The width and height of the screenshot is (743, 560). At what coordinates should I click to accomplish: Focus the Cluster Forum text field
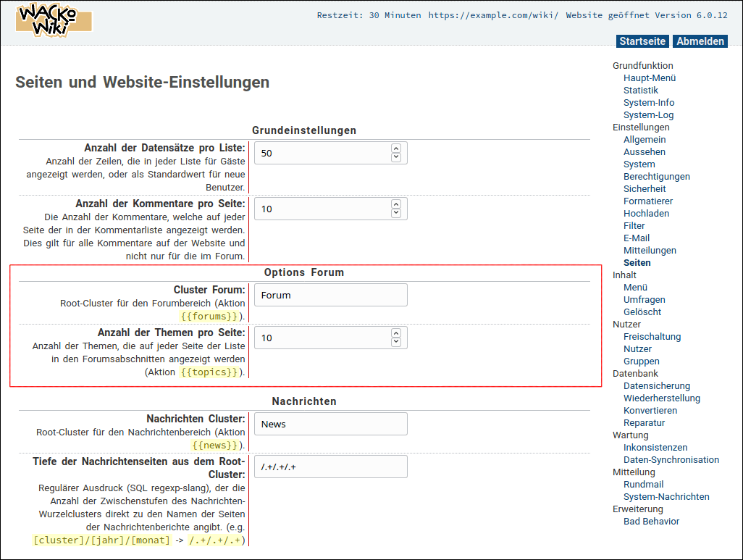(x=330, y=295)
